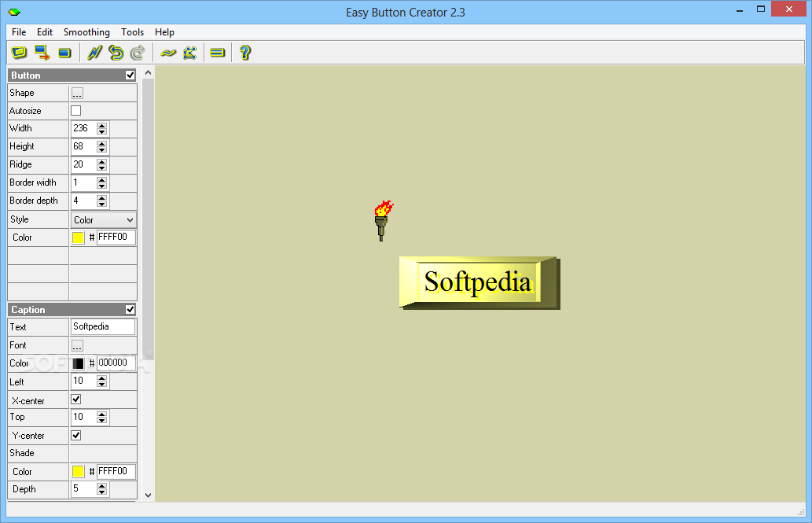Click the first yellow open-button toolbar icon
The image size is (812, 523).
[x=19, y=53]
